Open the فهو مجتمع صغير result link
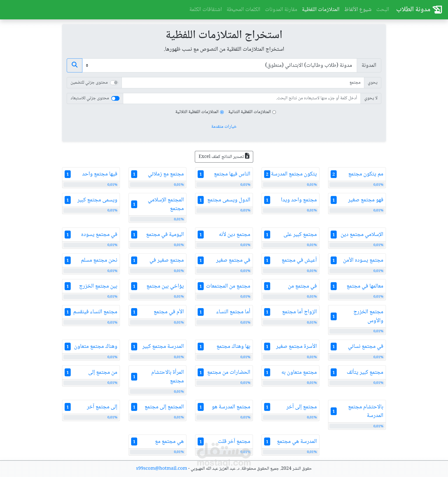The image size is (448, 477). pyautogui.click(x=366, y=200)
